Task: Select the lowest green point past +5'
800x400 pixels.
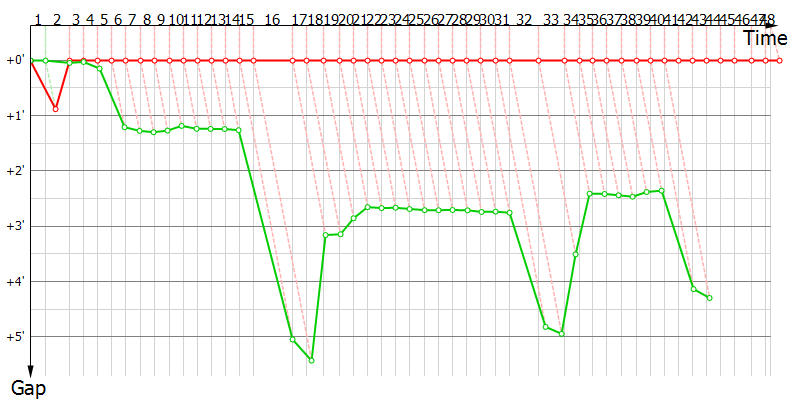Action: coord(312,360)
